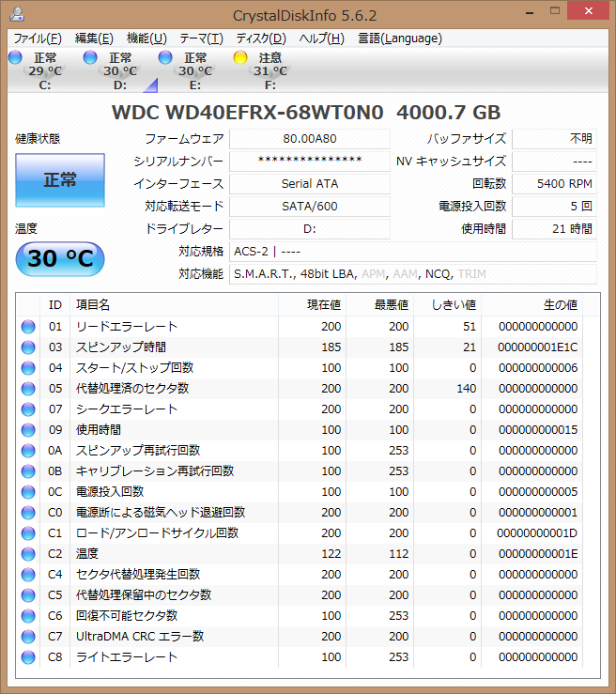This screenshot has width=616, height=694.
Task: Open the テーマ(T) menu
Action: click(201, 39)
